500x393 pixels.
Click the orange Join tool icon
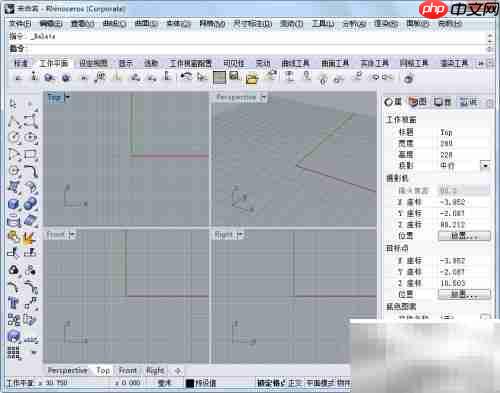pyautogui.click(x=14, y=236)
